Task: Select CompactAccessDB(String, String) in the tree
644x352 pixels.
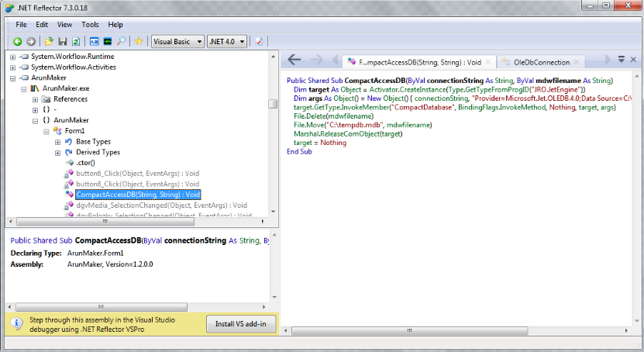Action: pyautogui.click(x=138, y=195)
